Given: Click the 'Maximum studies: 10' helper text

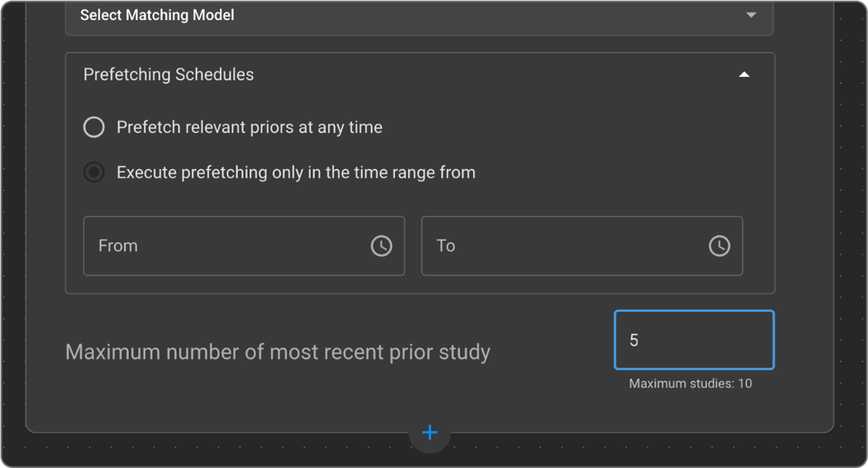Looking at the screenshot, I should point(690,384).
